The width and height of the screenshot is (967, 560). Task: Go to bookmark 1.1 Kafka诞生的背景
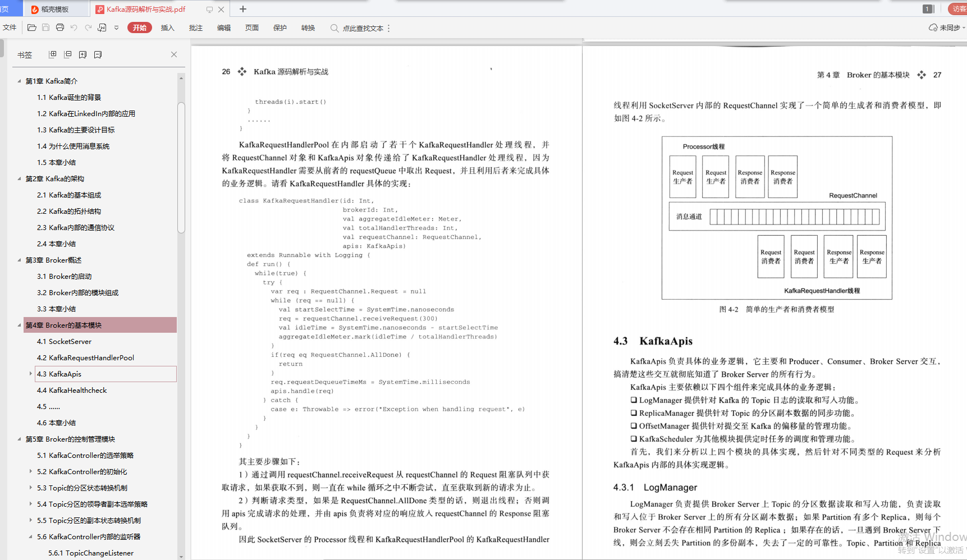tap(69, 98)
